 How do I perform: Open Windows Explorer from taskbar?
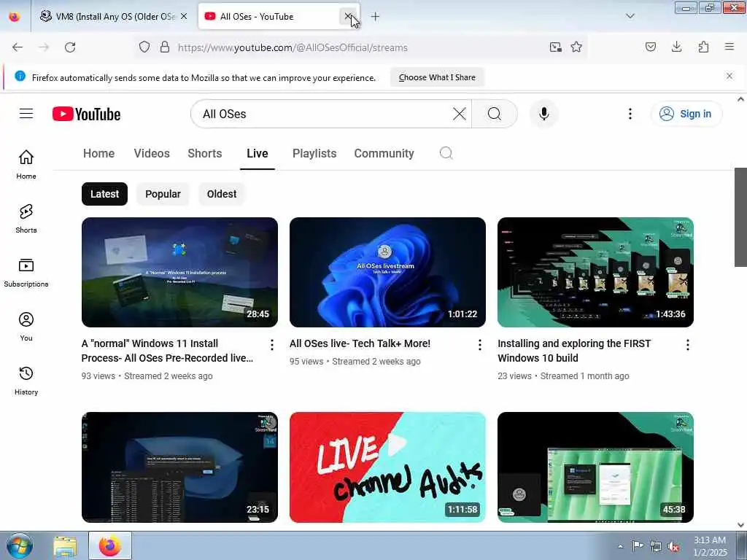pyautogui.click(x=65, y=546)
